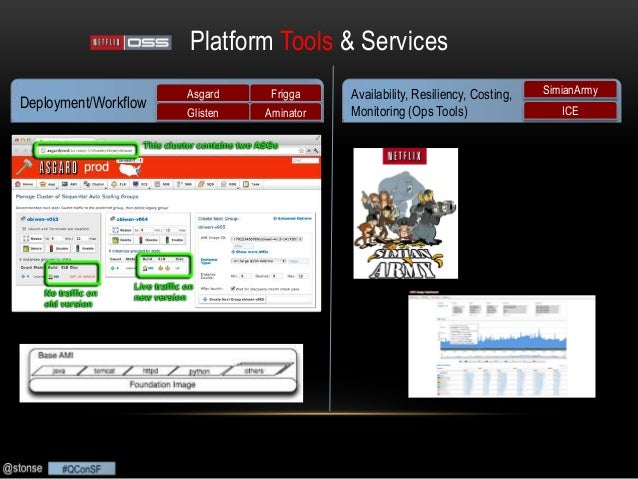Open the region dropdown above the map
This screenshot has height=479, width=638.
click(129, 161)
